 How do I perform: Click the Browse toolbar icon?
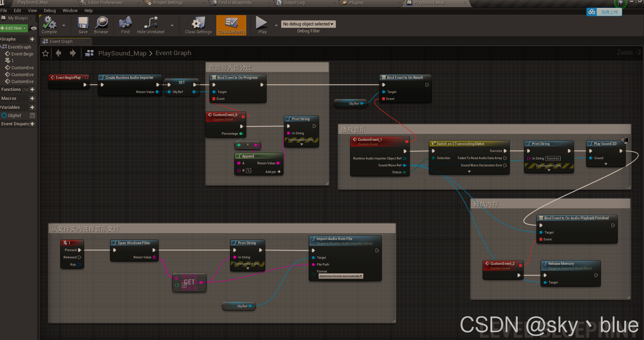pos(101,25)
